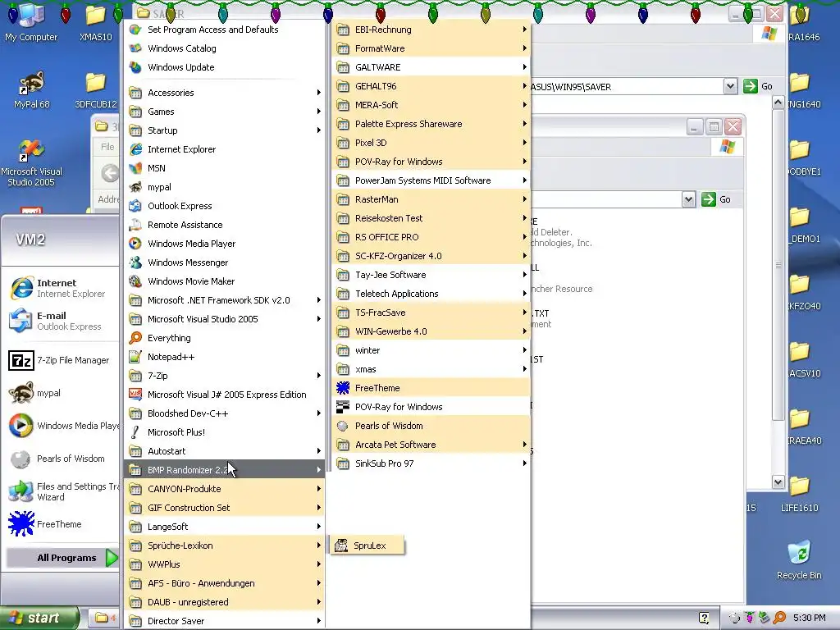Expand the Director Saver group

225,621
